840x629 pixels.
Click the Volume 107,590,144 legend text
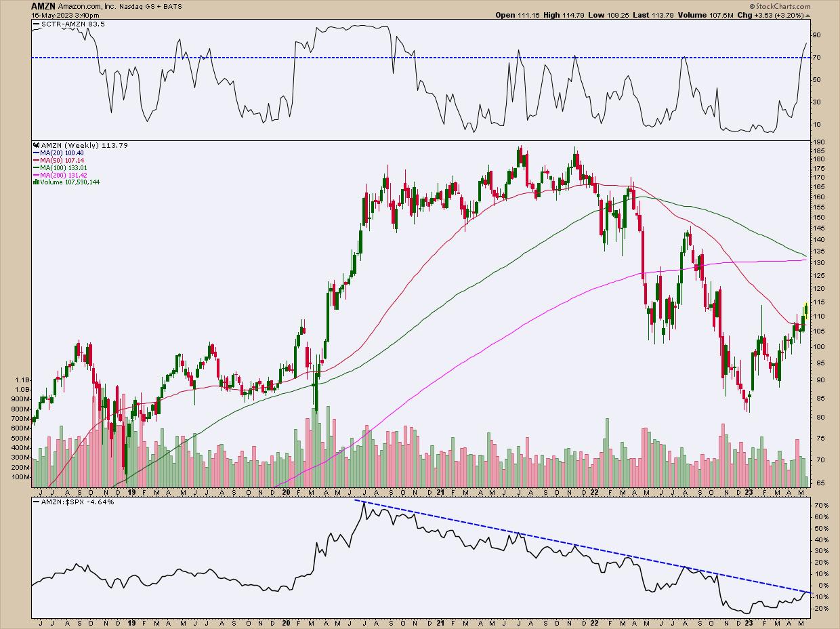[x=68, y=182]
